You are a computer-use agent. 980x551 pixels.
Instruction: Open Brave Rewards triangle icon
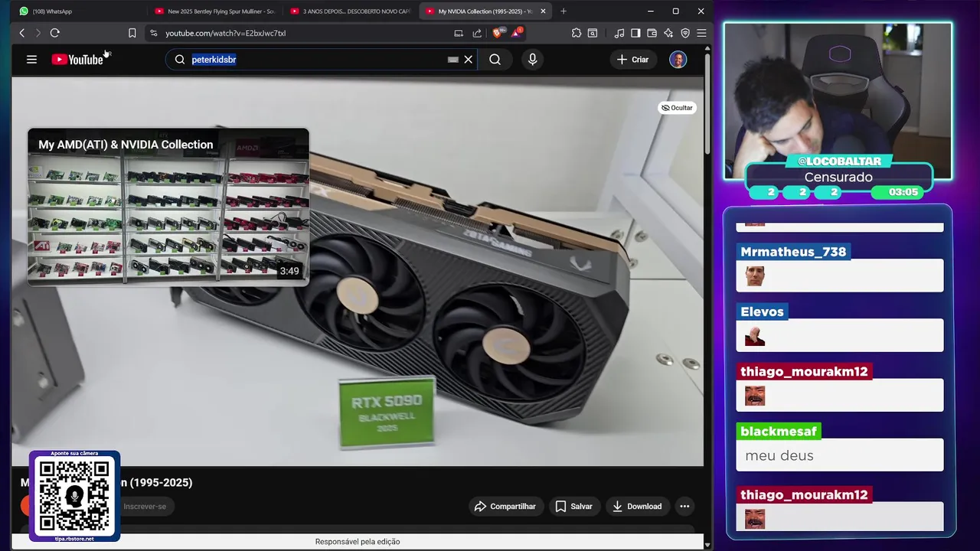click(517, 33)
